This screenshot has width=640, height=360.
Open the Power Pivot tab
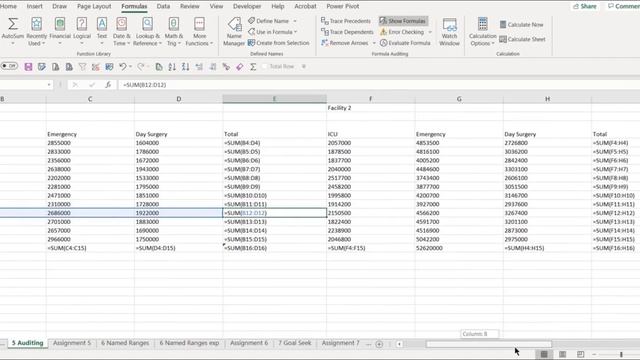[343, 6]
